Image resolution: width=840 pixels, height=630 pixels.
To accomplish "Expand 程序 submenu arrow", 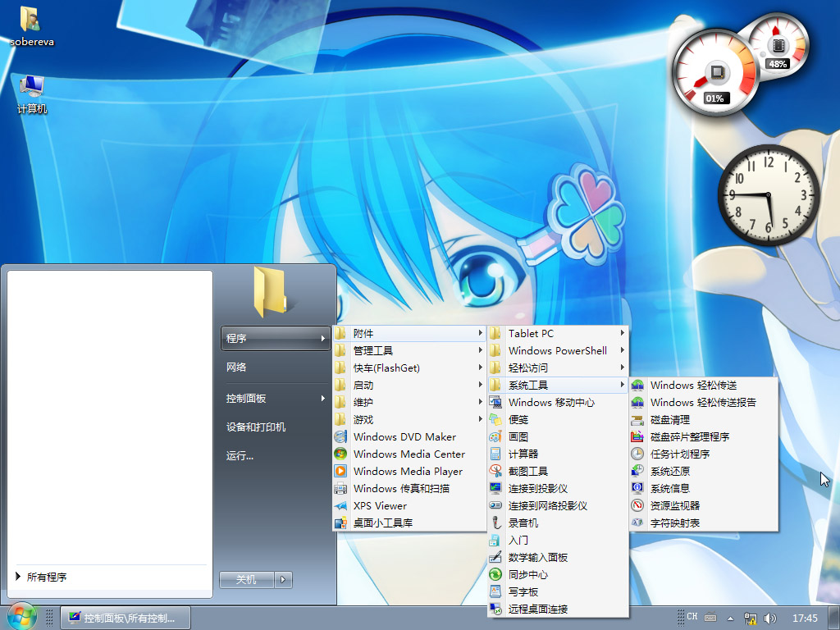I will pyautogui.click(x=323, y=339).
